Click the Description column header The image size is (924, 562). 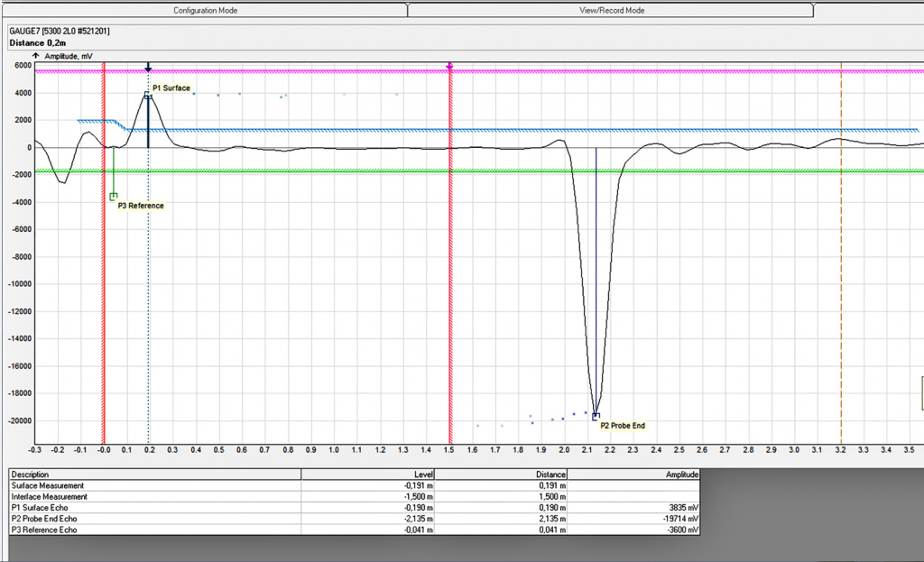(x=155, y=474)
